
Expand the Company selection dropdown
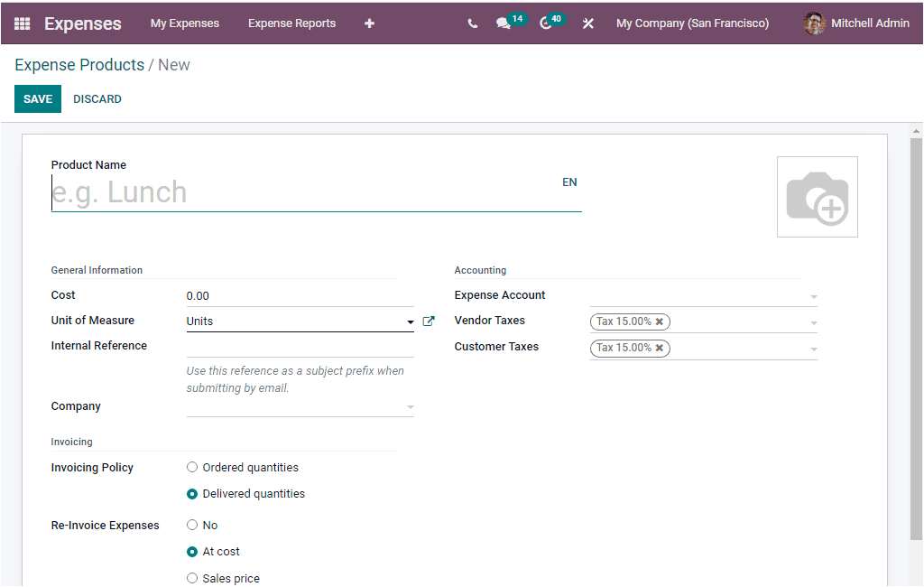click(x=411, y=408)
